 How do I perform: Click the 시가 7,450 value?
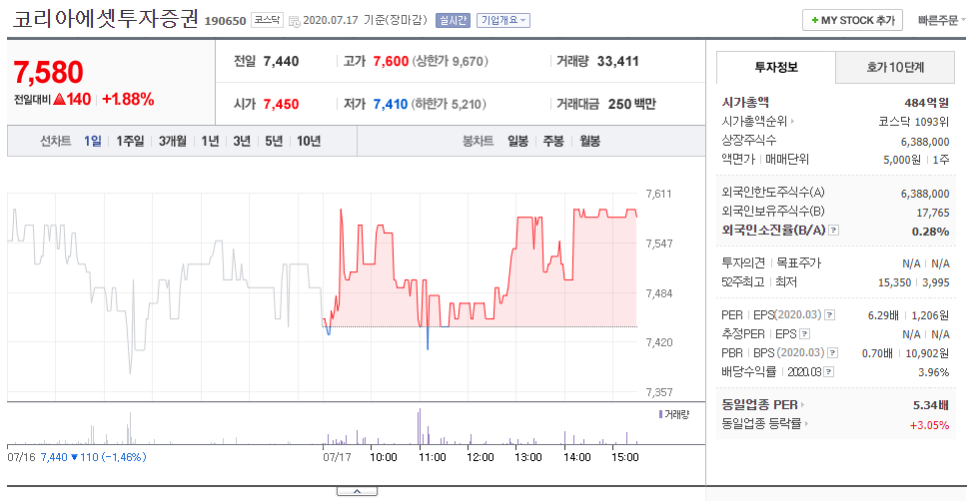[282, 105]
